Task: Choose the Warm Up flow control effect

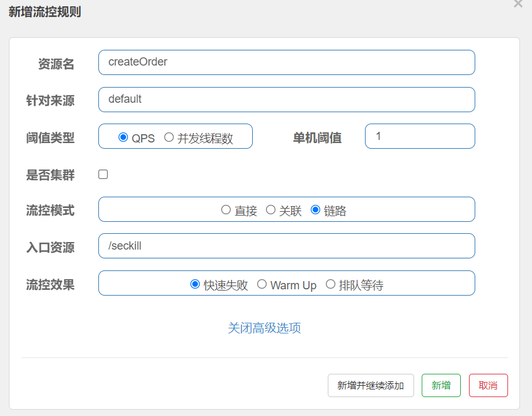Action: [x=262, y=284]
